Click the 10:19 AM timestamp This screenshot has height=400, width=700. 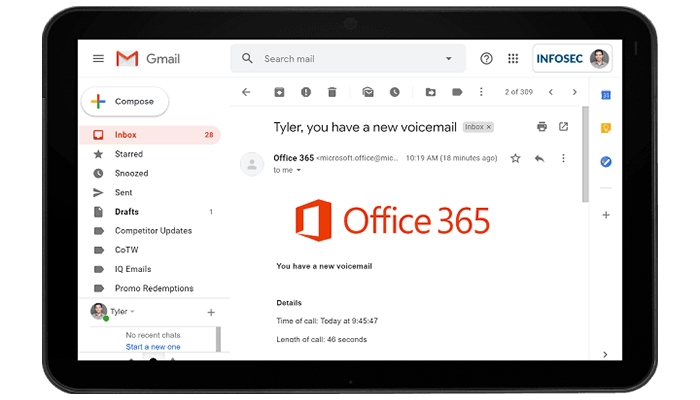click(451, 158)
